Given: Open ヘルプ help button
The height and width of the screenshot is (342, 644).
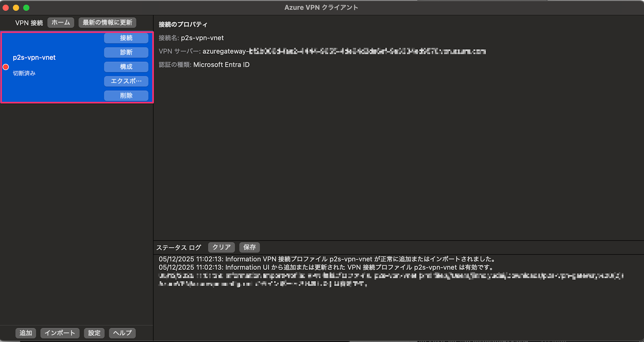Looking at the screenshot, I should pos(122,333).
